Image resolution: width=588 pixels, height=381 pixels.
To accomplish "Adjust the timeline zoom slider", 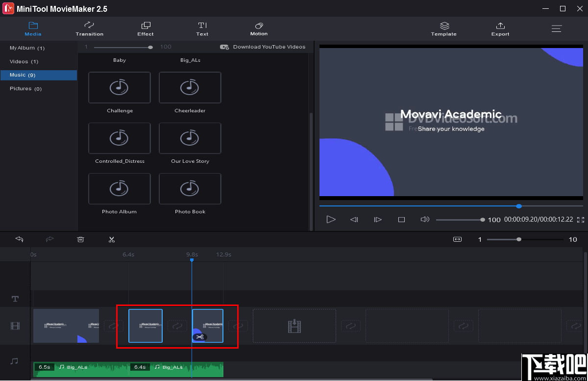I will [x=518, y=239].
